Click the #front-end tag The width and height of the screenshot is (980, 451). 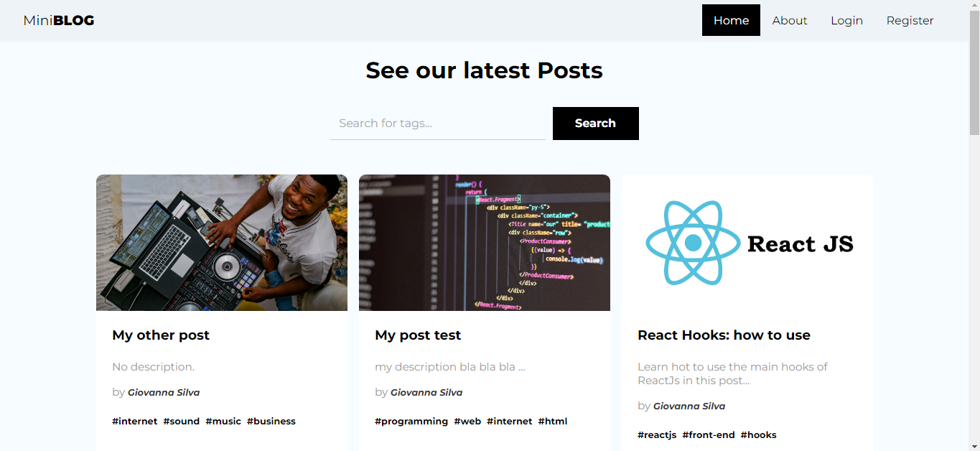pos(709,435)
